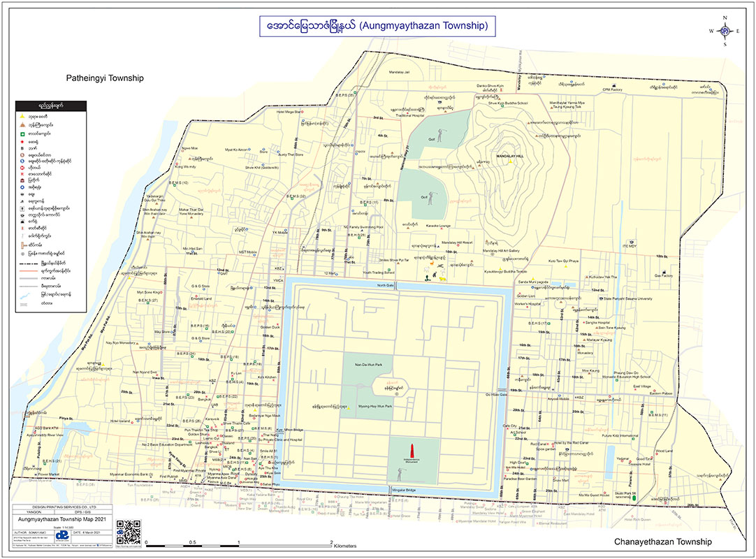Click the red cross clinic symbol in the legend

point(22,141)
